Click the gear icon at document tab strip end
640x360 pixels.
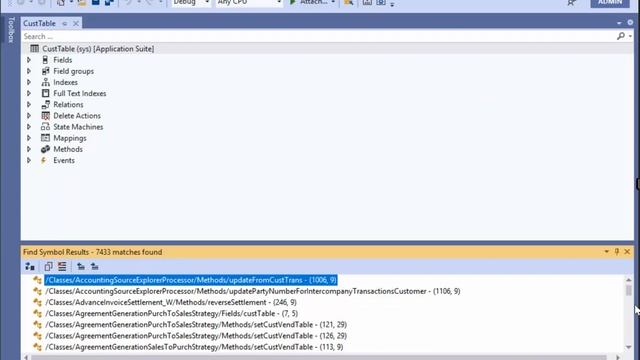tap(630, 23)
